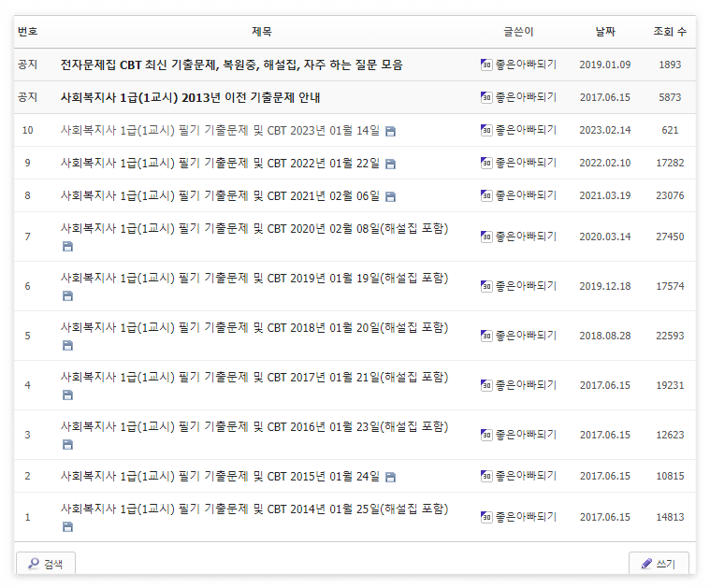
Task: Click the author level icon in row number 5
Action: tap(486, 336)
